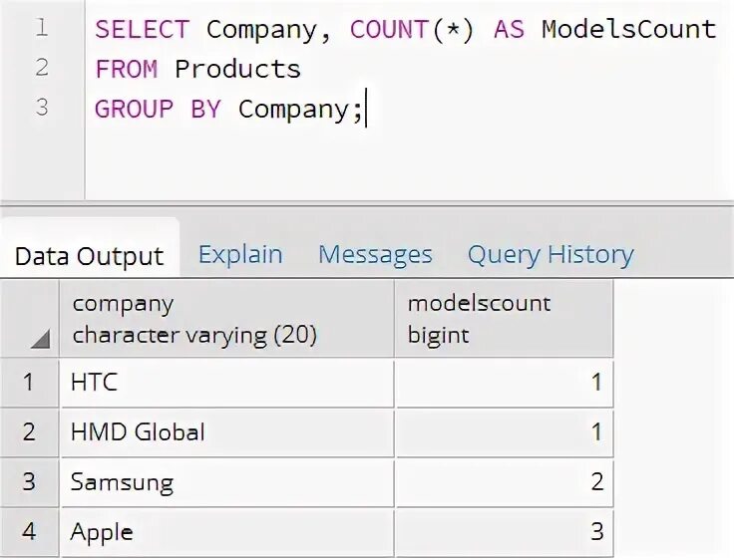Viewport: 734px width, 560px height.
Task: Select row number 1 header
Action: (x=29, y=382)
